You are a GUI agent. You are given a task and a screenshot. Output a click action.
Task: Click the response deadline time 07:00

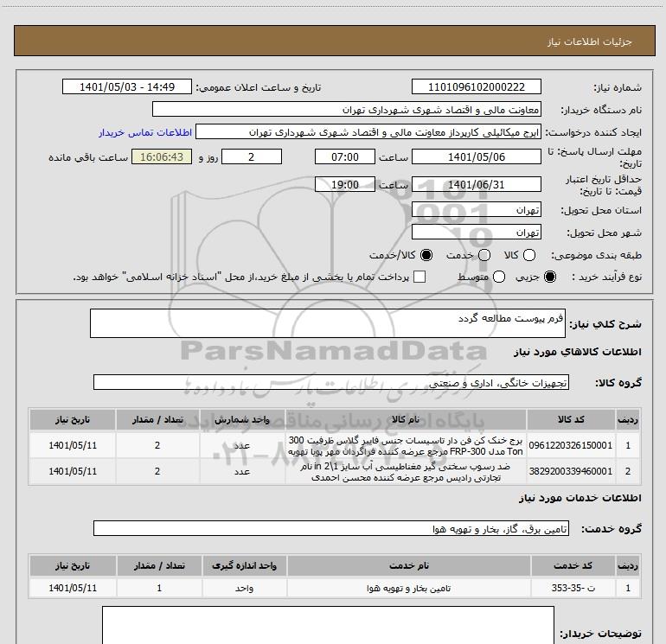(345, 156)
